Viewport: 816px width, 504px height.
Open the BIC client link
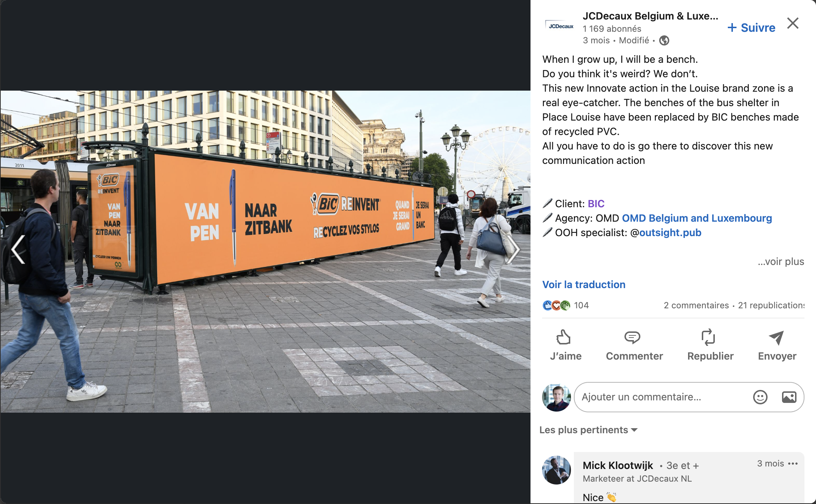tap(596, 204)
